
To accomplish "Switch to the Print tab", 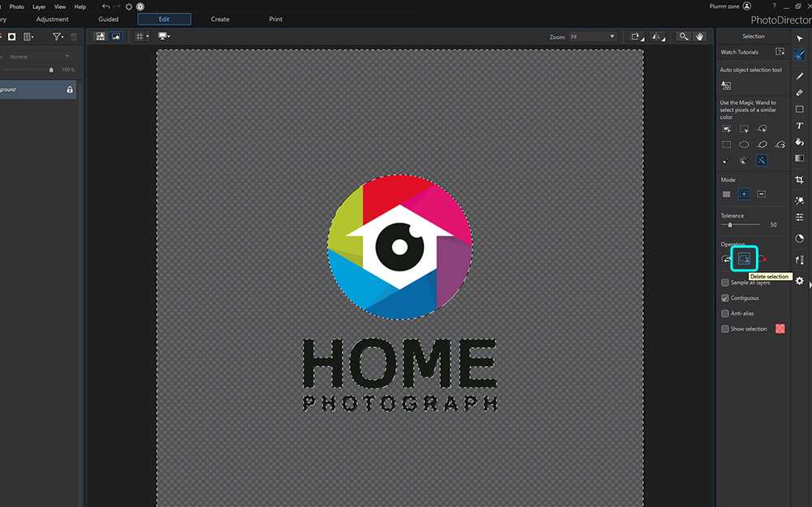I will (x=275, y=19).
